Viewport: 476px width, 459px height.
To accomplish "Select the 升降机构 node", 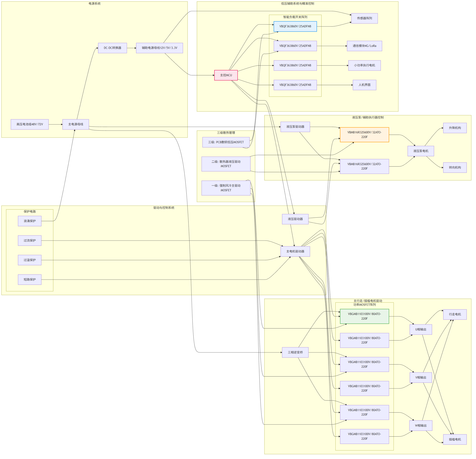I will tap(454, 128).
